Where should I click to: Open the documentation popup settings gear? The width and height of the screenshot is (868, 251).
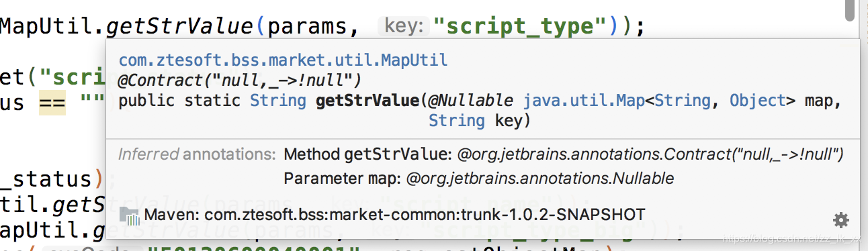pos(840,220)
